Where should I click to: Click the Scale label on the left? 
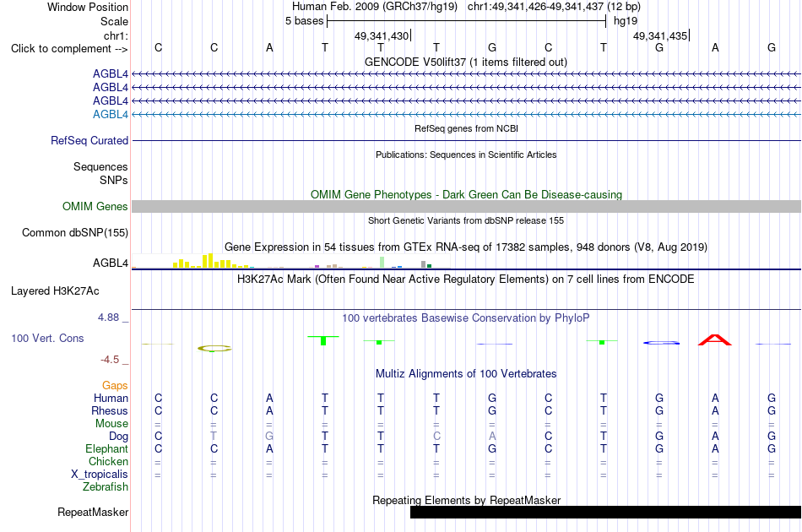tap(115, 21)
